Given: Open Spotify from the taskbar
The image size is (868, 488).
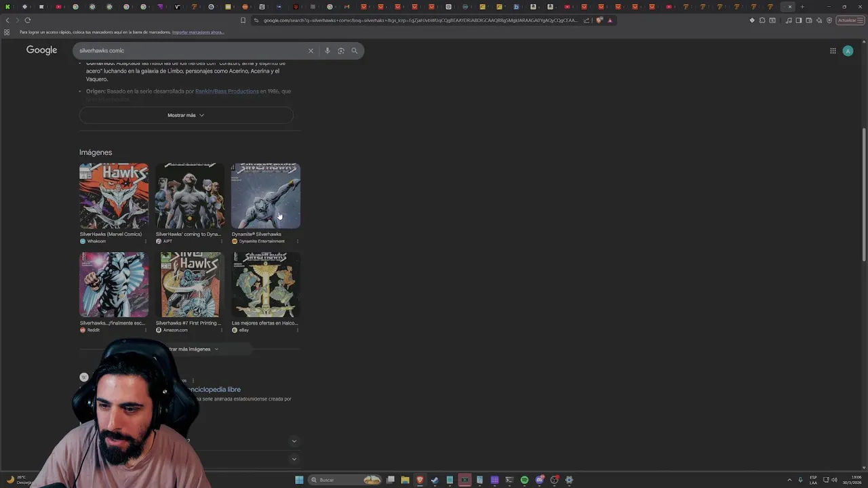Looking at the screenshot, I should pyautogui.click(x=524, y=480).
